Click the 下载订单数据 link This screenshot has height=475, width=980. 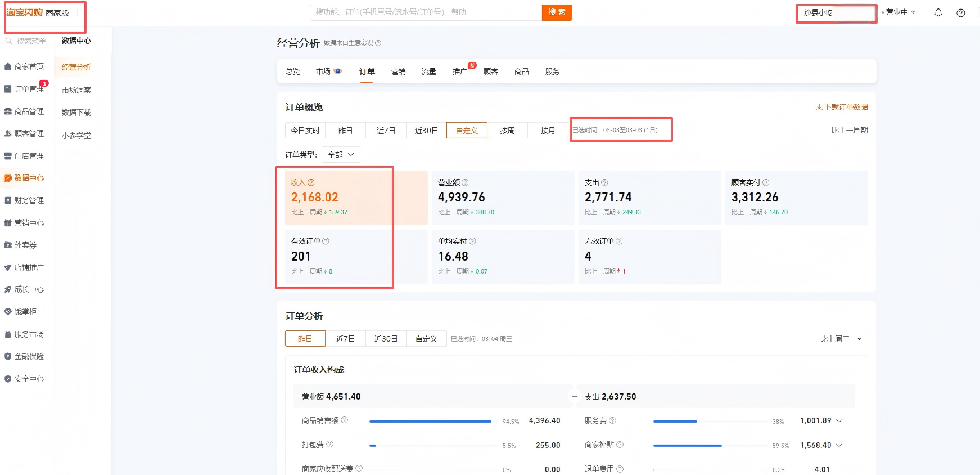tap(842, 107)
